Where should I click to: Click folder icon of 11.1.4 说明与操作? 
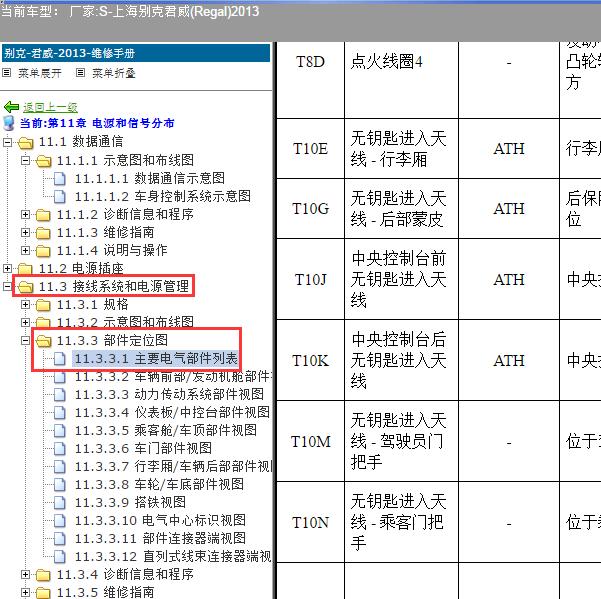43,251
